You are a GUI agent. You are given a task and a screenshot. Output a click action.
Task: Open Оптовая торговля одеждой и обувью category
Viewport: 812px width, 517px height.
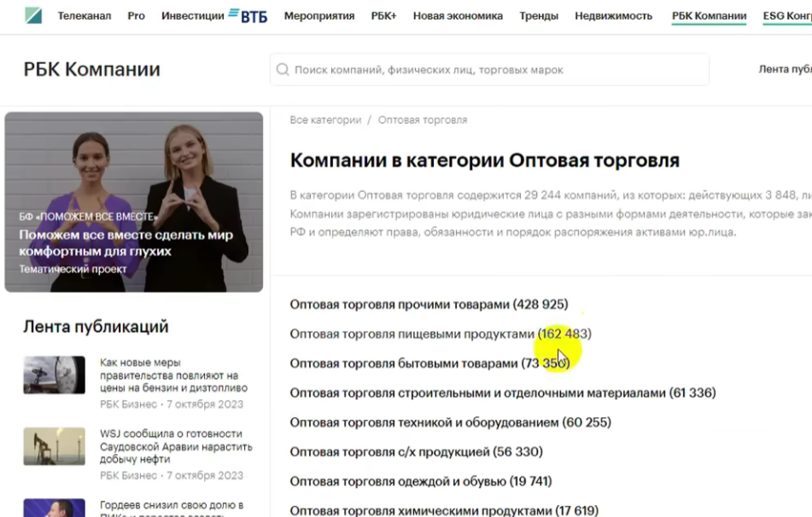click(421, 481)
